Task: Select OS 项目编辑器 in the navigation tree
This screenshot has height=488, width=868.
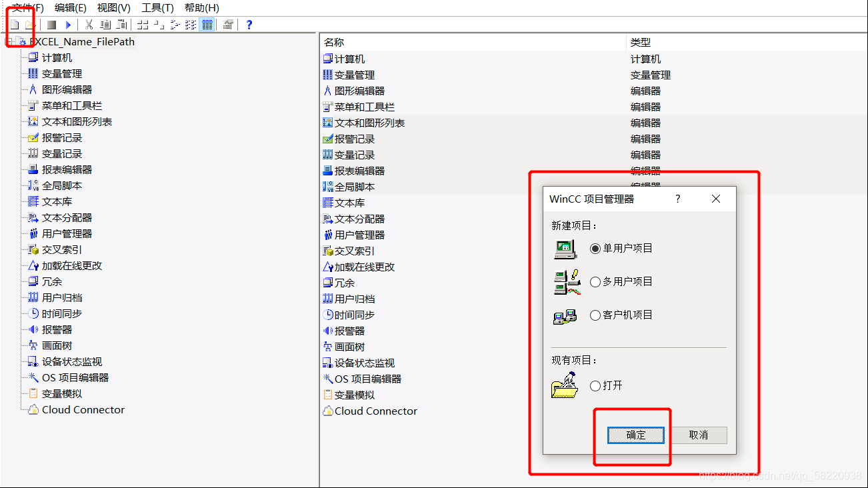Action: click(x=75, y=378)
